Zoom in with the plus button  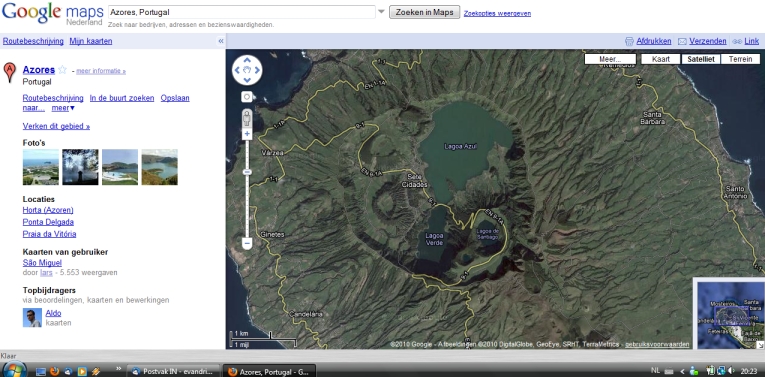(x=247, y=134)
